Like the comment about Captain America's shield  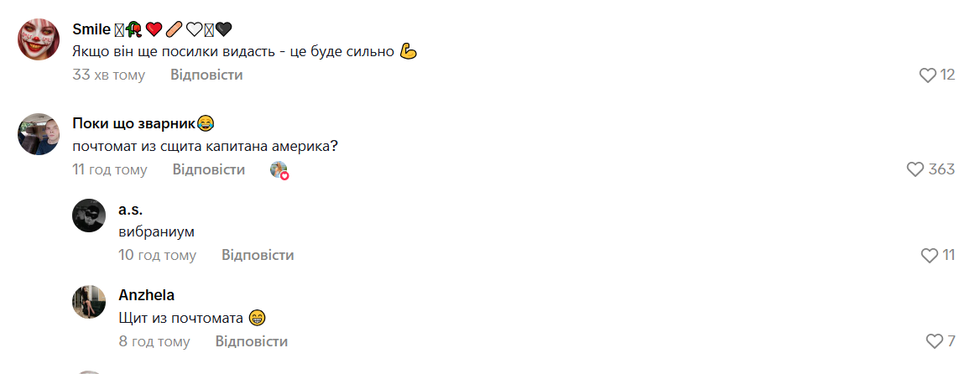tap(915, 169)
